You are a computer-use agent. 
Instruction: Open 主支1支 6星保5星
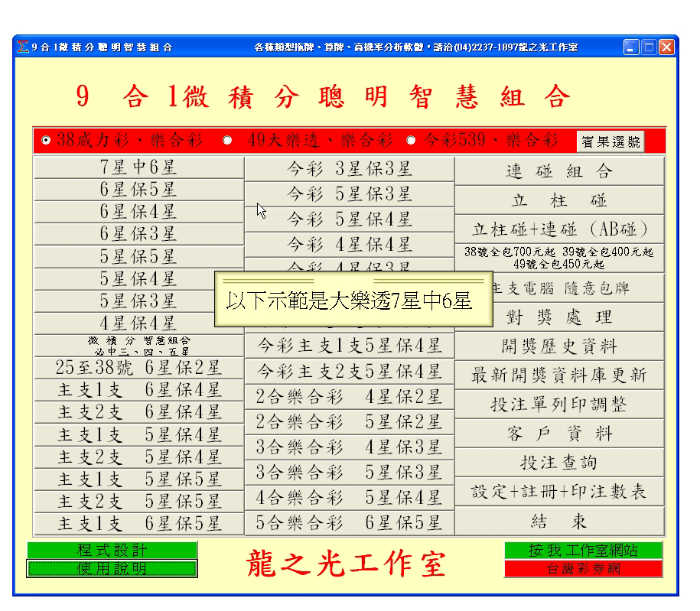pyautogui.click(x=138, y=524)
